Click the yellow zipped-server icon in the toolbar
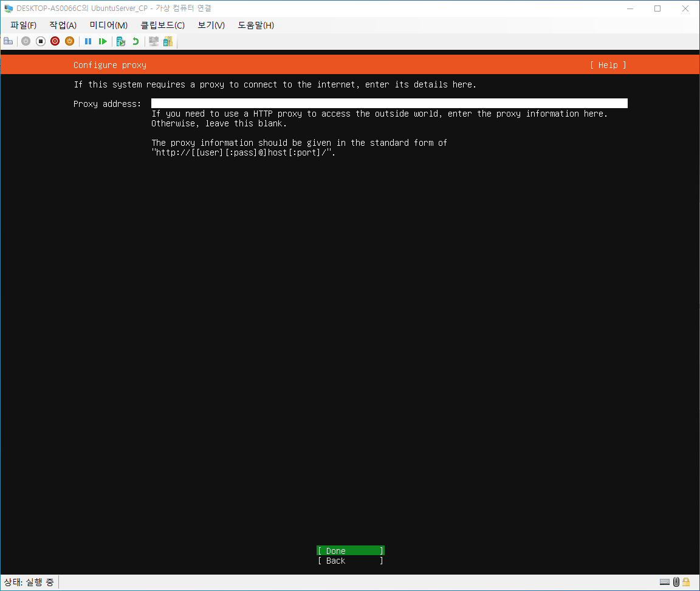Image resolution: width=700 pixels, height=591 pixels. pos(168,41)
